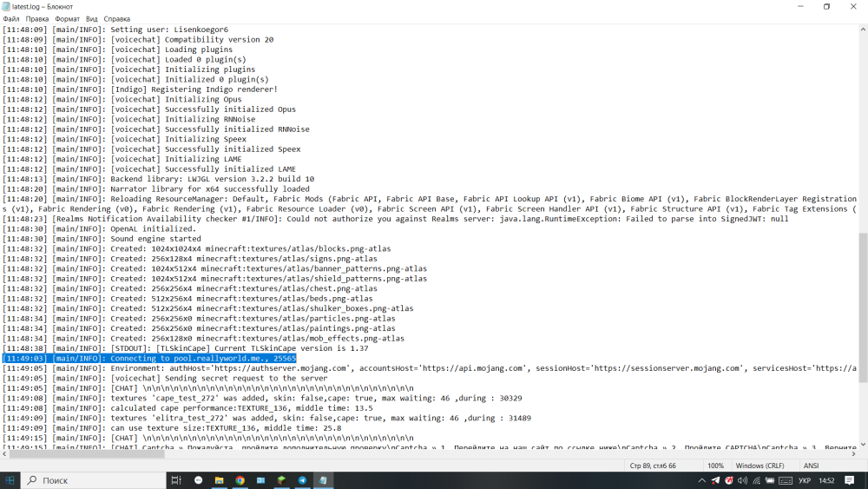Click the red antivirus tray icon
The image size is (868, 489).
[x=729, y=480]
